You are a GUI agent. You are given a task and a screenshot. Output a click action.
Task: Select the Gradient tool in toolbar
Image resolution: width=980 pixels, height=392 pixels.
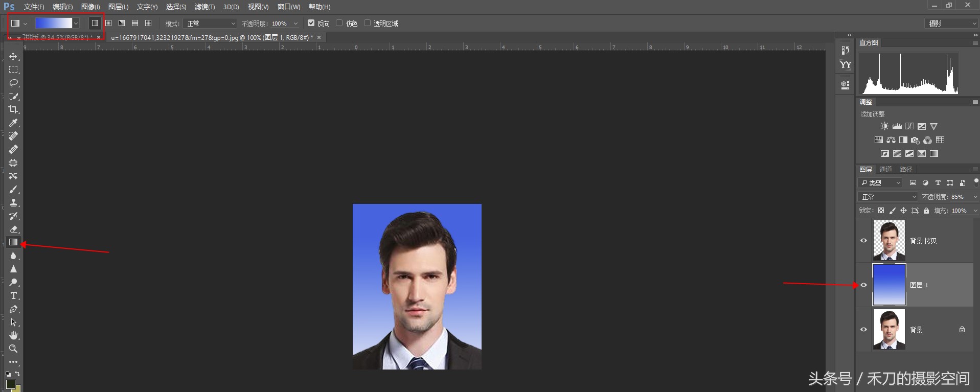(x=13, y=242)
